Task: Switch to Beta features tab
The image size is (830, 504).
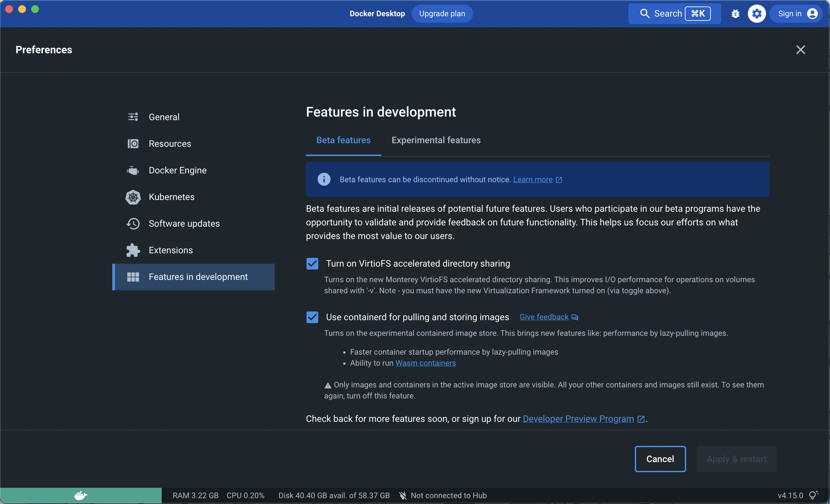Action: [343, 140]
